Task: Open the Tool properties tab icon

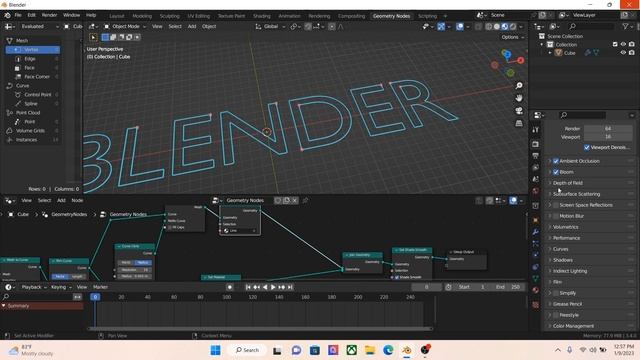Action: 536,130
